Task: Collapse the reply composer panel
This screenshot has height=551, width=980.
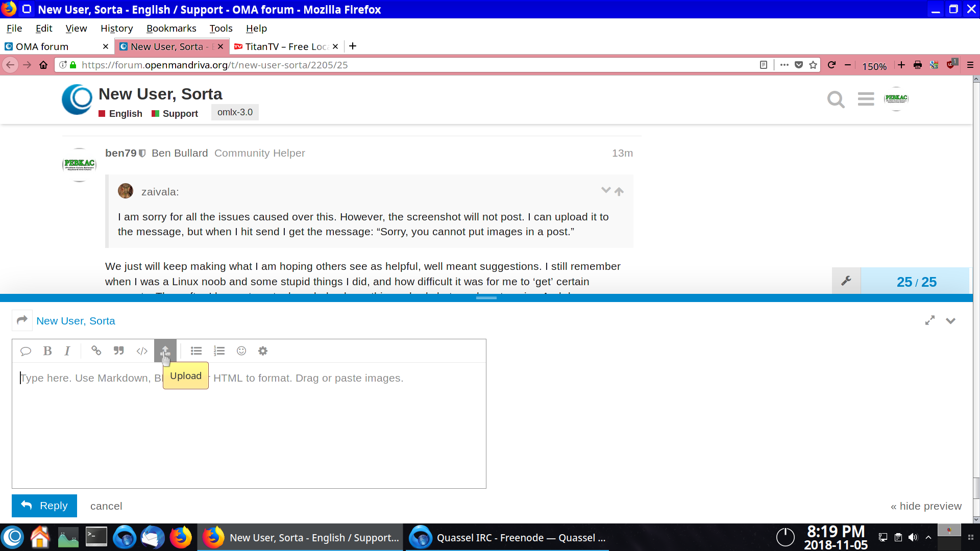Action: tap(950, 321)
